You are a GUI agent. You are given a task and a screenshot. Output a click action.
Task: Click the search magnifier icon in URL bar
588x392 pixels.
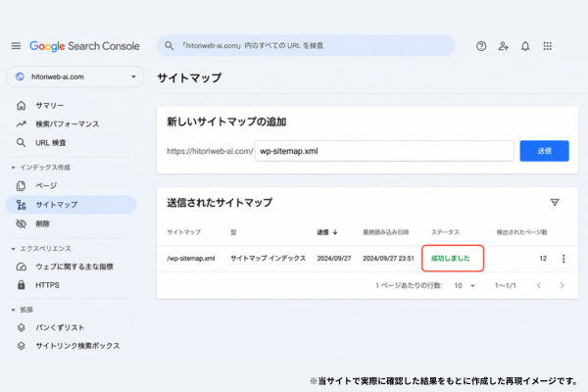click(170, 46)
